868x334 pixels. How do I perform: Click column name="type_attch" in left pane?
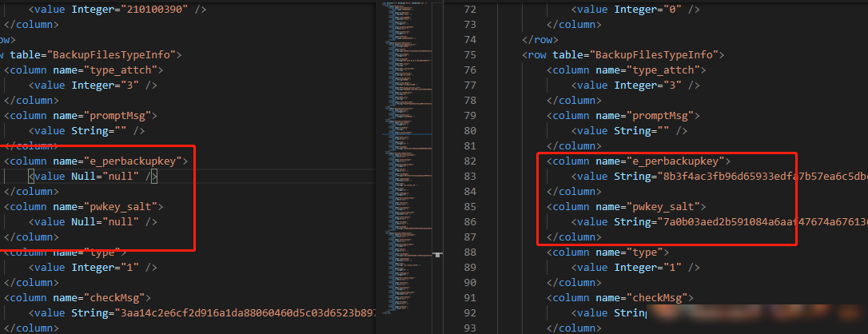(84, 70)
